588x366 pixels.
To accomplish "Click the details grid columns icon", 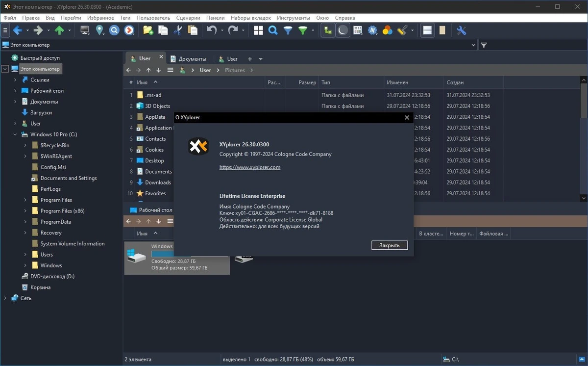I will click(358, 30).
